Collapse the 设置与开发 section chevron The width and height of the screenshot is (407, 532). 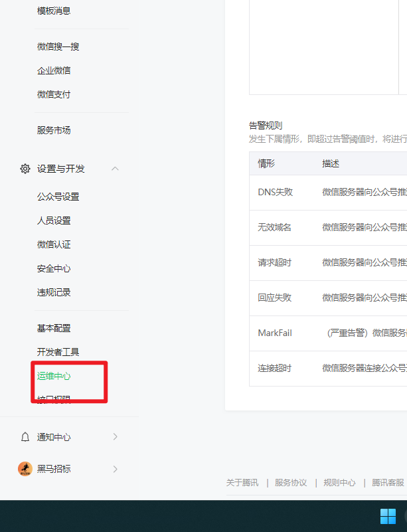pos(115,169)
